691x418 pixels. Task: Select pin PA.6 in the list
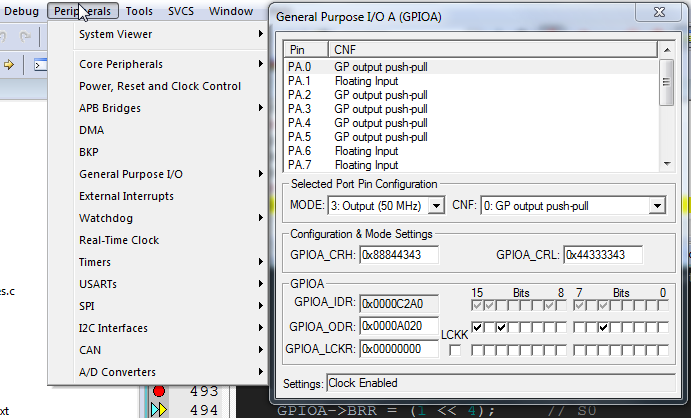click(x=300, y=151)
